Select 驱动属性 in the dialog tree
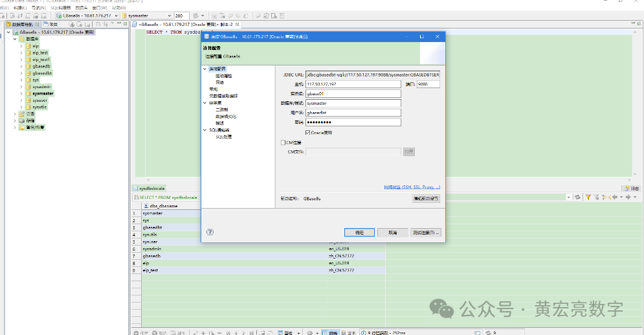Viewport: 644px width, 335px height. point(224,76)
